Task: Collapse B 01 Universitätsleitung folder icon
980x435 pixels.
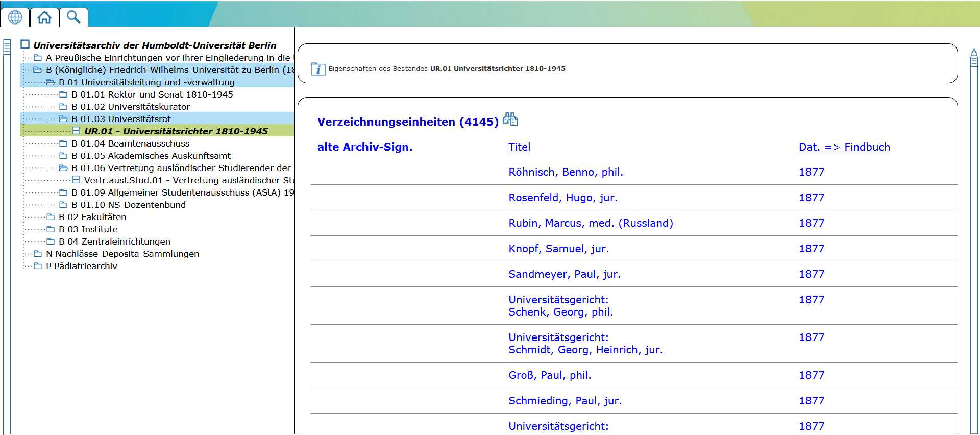Action: pos(51,82)
